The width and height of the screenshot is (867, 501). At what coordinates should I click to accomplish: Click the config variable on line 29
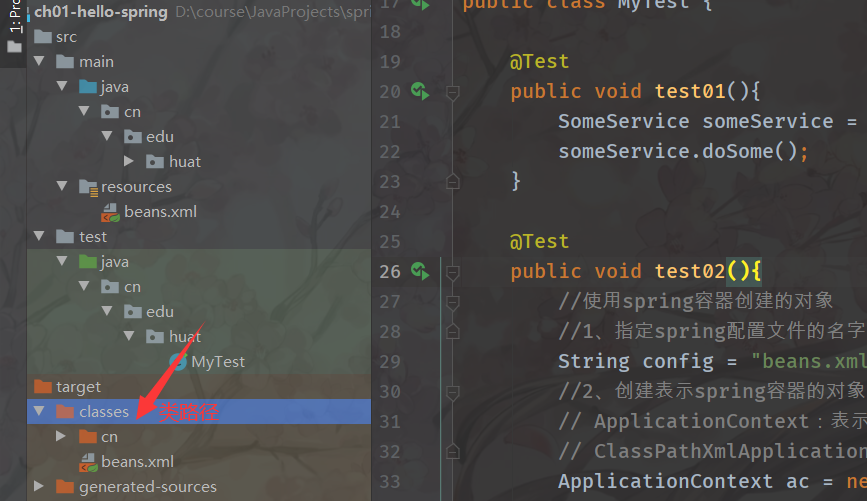(678, 362)
